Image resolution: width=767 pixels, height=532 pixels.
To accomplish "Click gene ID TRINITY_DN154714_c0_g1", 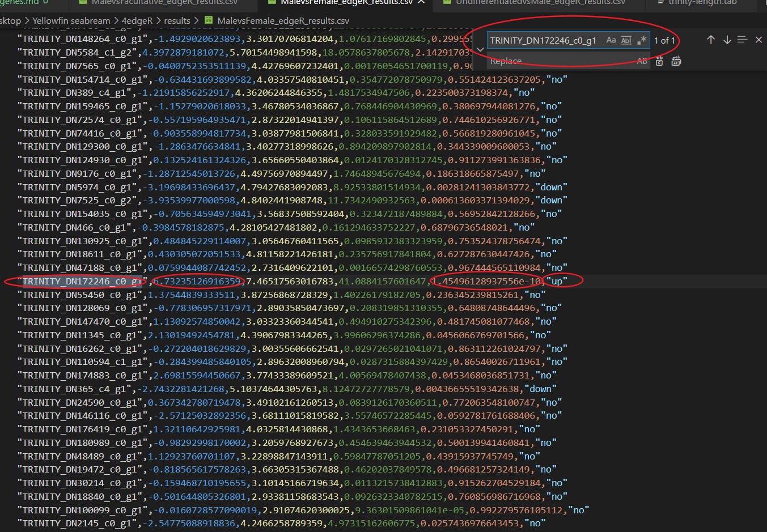I will [x=82, y=80].
